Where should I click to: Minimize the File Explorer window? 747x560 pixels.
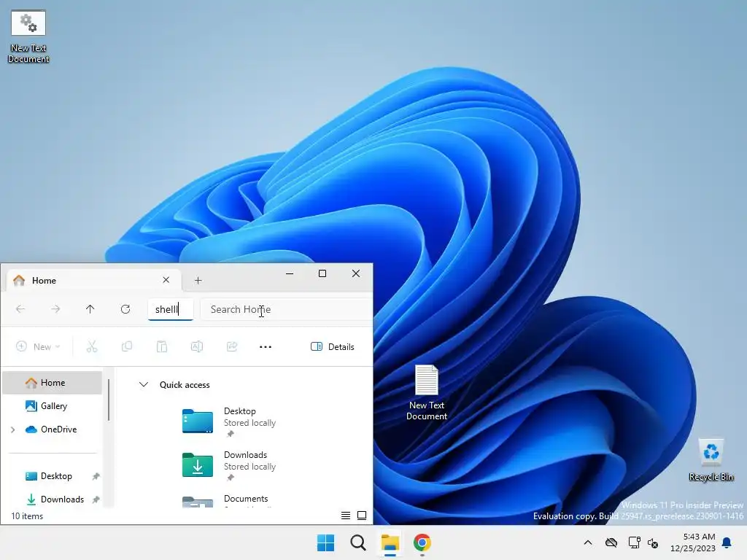pyautogui.click(x=289, y=273)
